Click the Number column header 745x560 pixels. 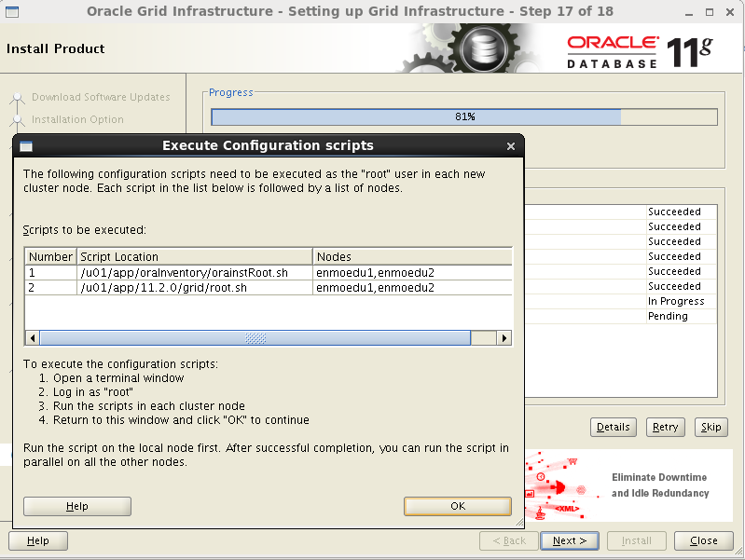(50, 257)
